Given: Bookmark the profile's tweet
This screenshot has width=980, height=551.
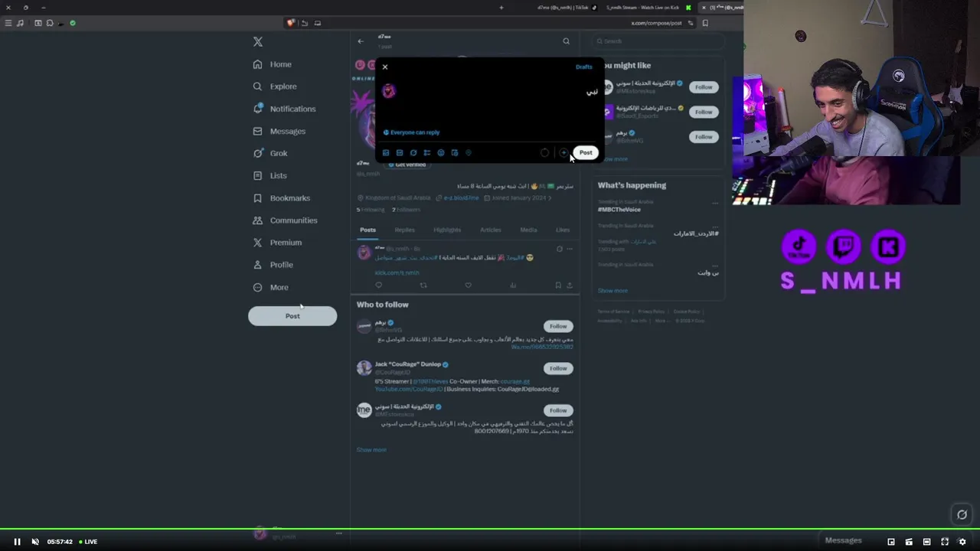Looking at the screenshot, I should (x=557, y=285).
